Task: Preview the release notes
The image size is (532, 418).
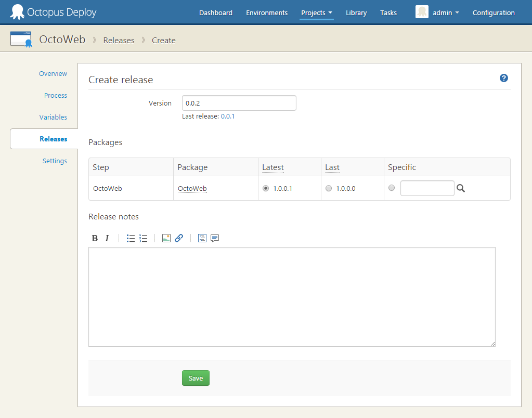Action: (215, 238)
